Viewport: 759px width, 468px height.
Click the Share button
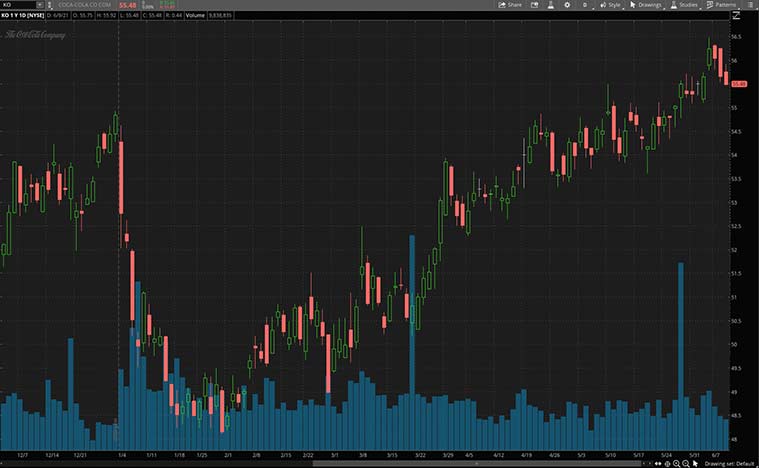pyautogui.click(x=511, y=5)
